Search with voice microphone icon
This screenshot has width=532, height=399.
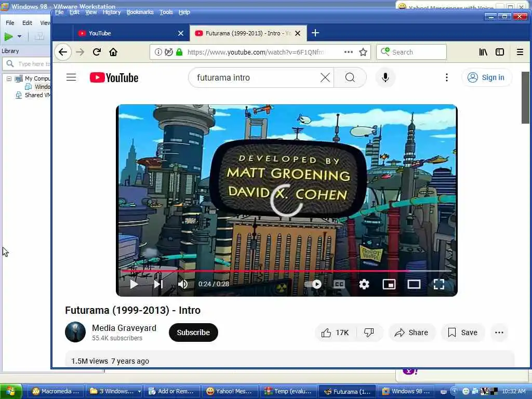385,77
